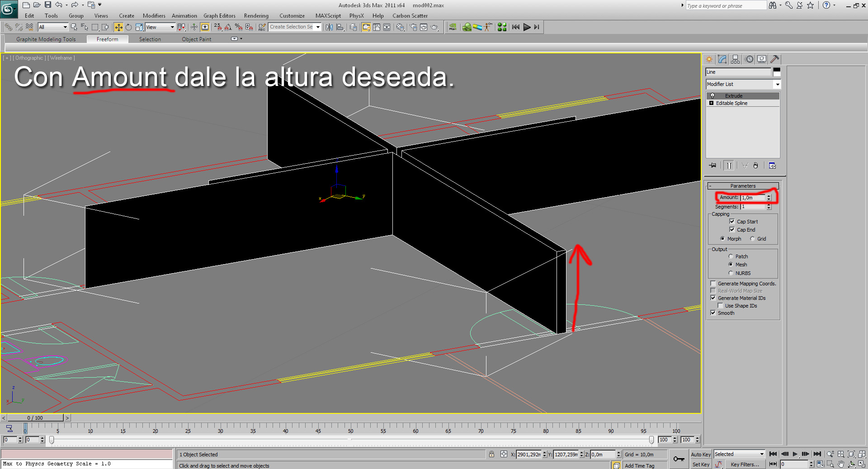The width and height of the screenshot is (868, 469).
Task: Click the Amount value field
Action: 753,198
